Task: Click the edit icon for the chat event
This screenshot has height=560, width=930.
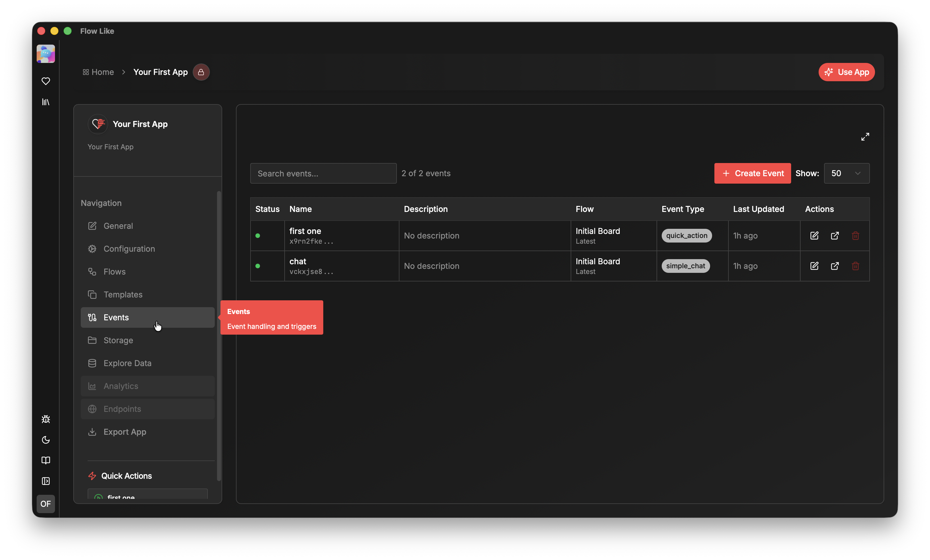Action: 814,266
